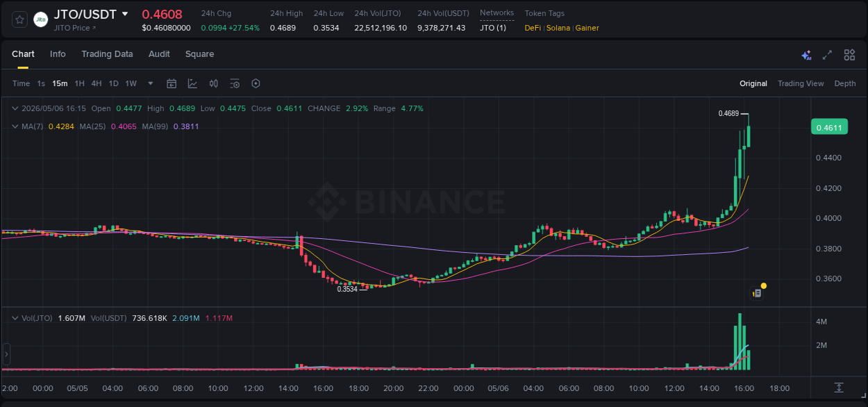The height and width of the screenshot is (407, 868).
Task: Click the JTO coin logo
Action: click(41, 19)
